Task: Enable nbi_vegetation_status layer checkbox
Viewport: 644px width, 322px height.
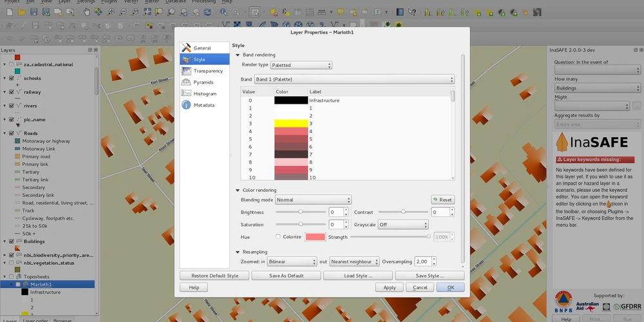Action: (x=11, y=263)
